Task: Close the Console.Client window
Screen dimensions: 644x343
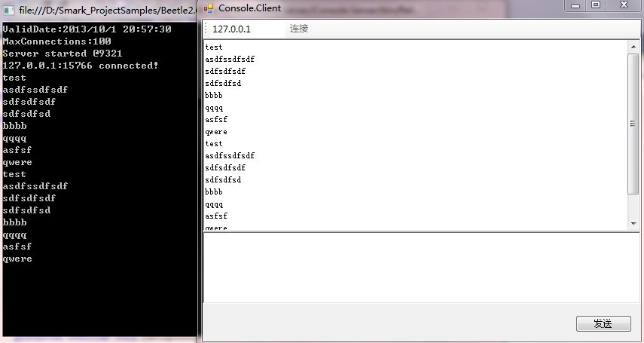Action: (624, 5)
